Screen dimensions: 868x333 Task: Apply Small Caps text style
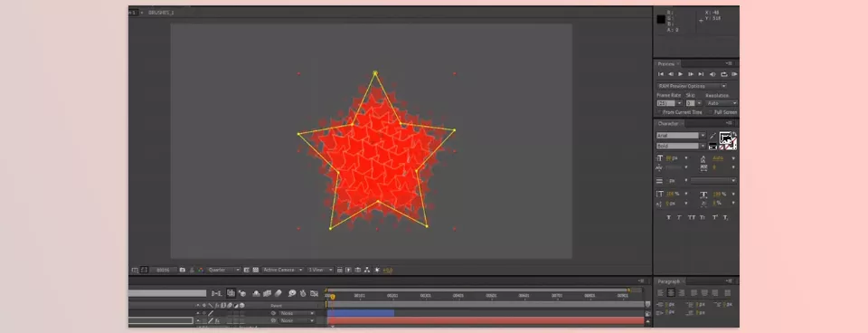(702, 217)
